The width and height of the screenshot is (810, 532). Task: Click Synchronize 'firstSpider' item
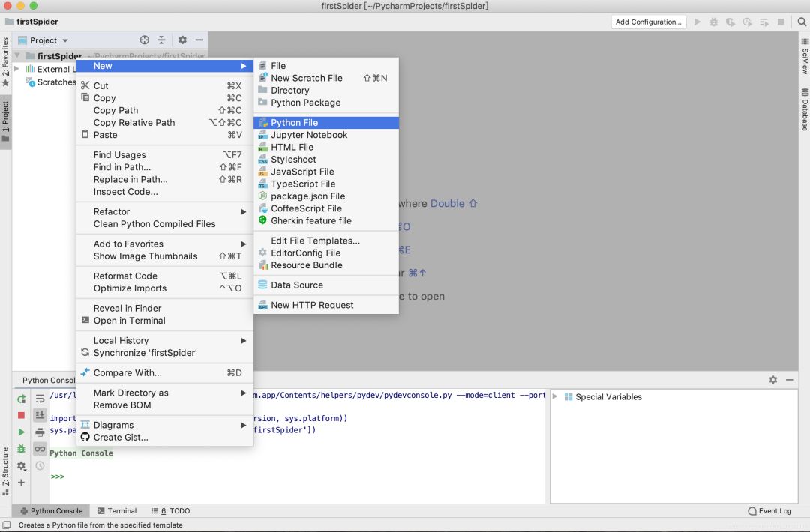(165, 353)
